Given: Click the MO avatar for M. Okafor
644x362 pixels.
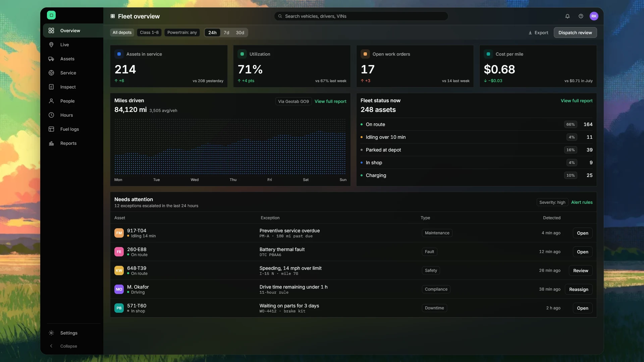Looking at the screenshot, I should point(119,289).
